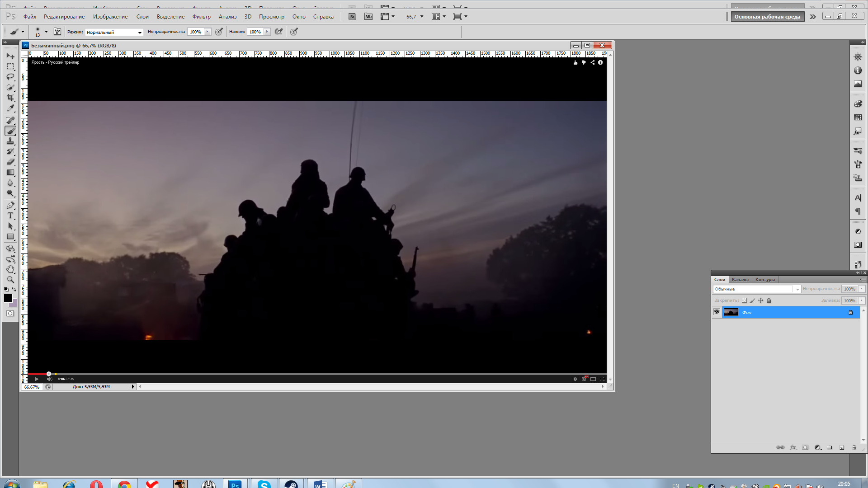
Task: Click the foreground black color swatch
Action: (8, 298)
